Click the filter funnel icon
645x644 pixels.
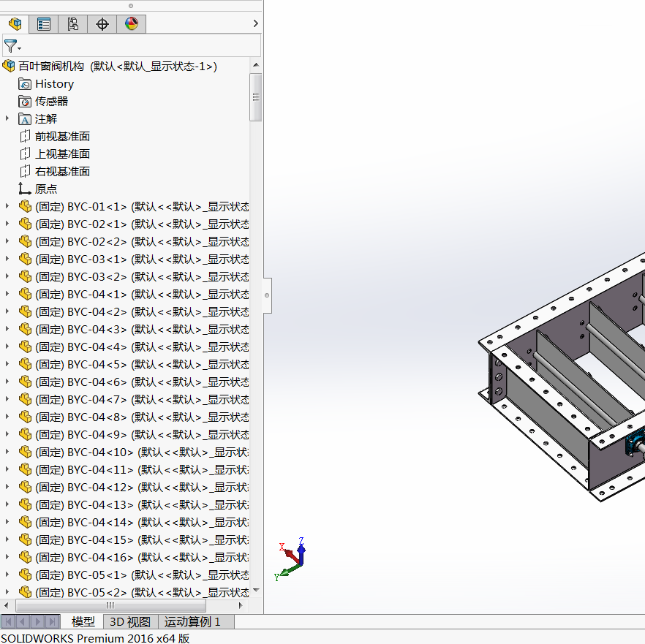tap(10, 46)
